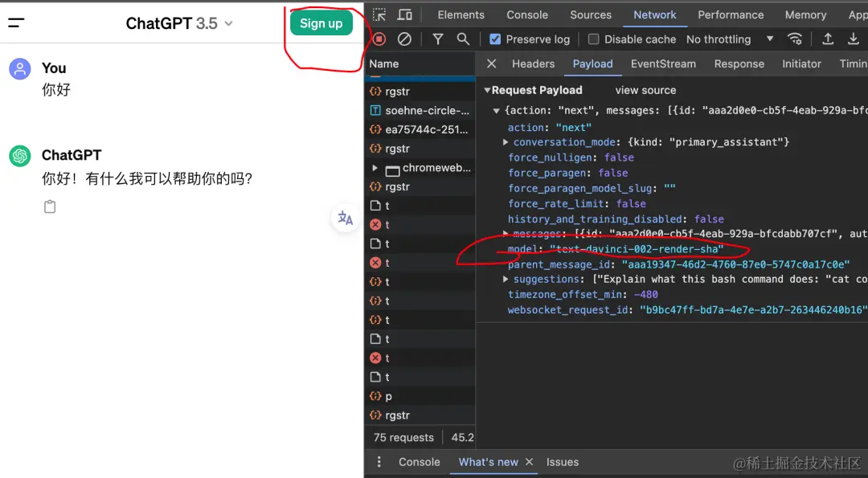Expand the suggestions array
The height and width of the screenshot is (478, 868).
tap(505, 280)
